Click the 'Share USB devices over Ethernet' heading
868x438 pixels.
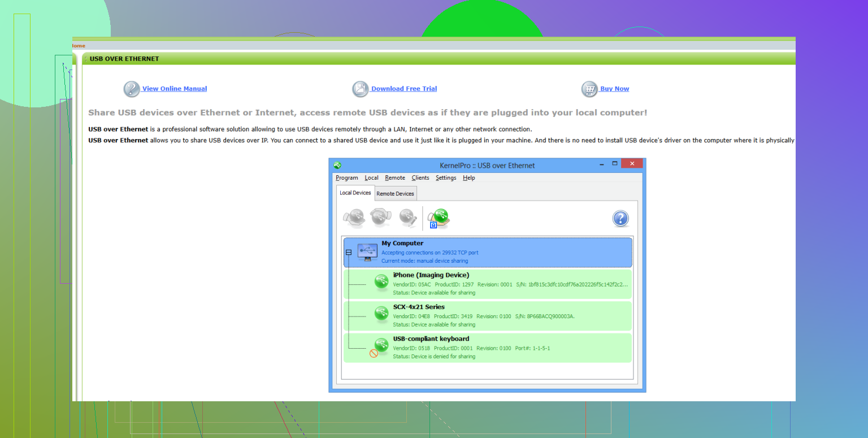[x=368, y=113]
